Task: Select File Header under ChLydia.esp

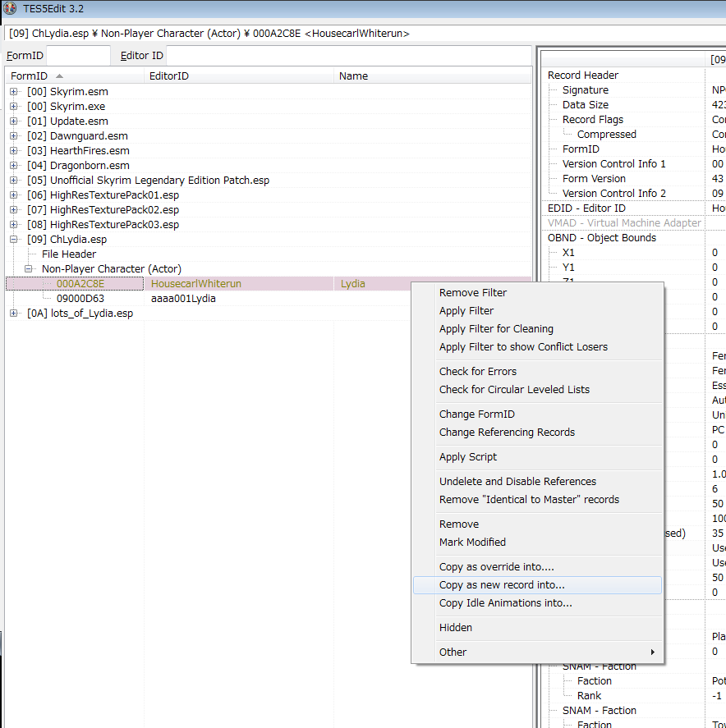Action: point(69,254)
